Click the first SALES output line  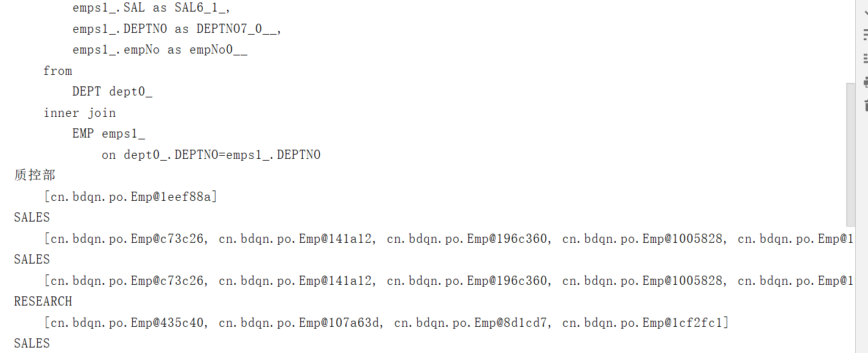click(x=32, y=217)
